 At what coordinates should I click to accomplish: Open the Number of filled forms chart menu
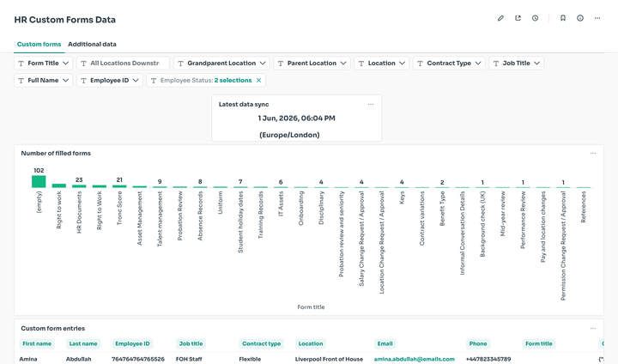click(x=593, y=154)
